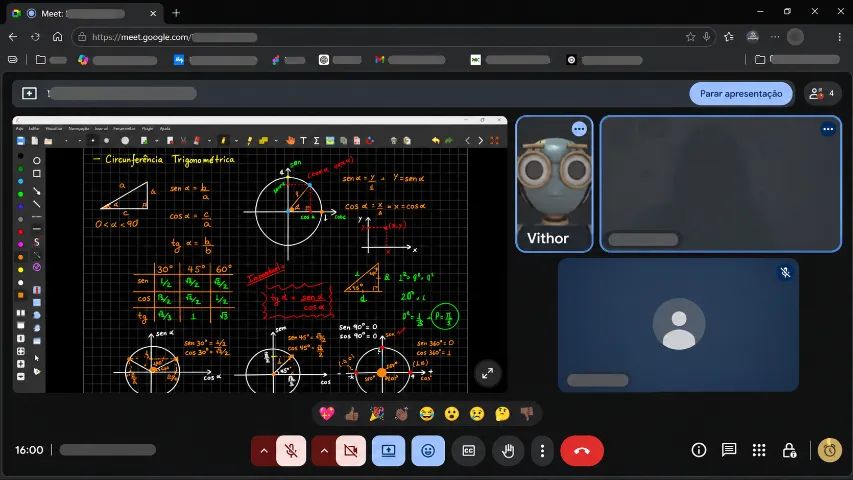Go to previous page in whiteboard
The height and width of the screenshot is (480, 853).
(x=467, y=140)
